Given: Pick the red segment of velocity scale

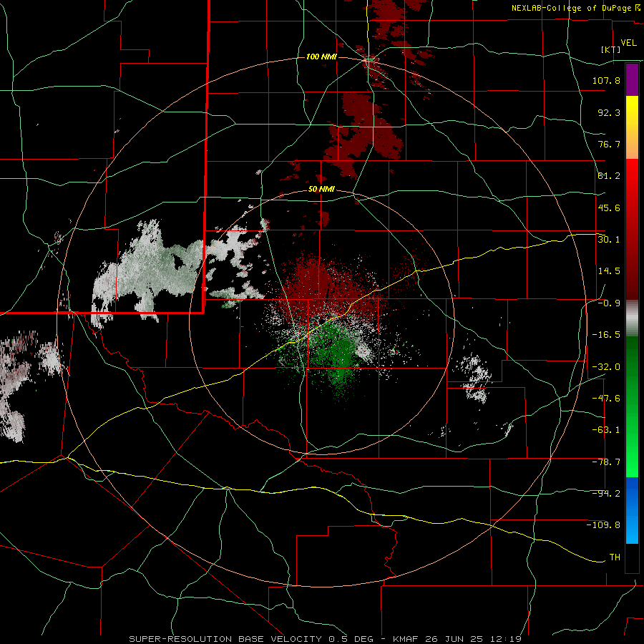Looking at the screenshot, I should [x=632, y=229].
